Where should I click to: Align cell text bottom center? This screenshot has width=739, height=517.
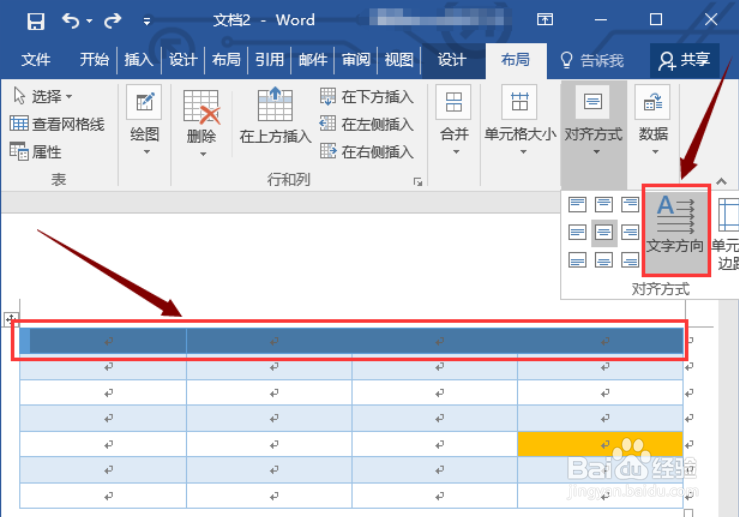click(604, 260)
